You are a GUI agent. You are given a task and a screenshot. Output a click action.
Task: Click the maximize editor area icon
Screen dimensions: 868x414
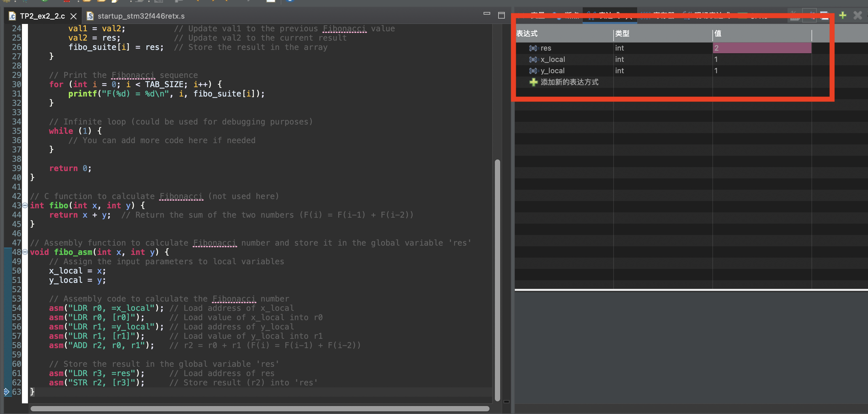[x=502, y=15]
